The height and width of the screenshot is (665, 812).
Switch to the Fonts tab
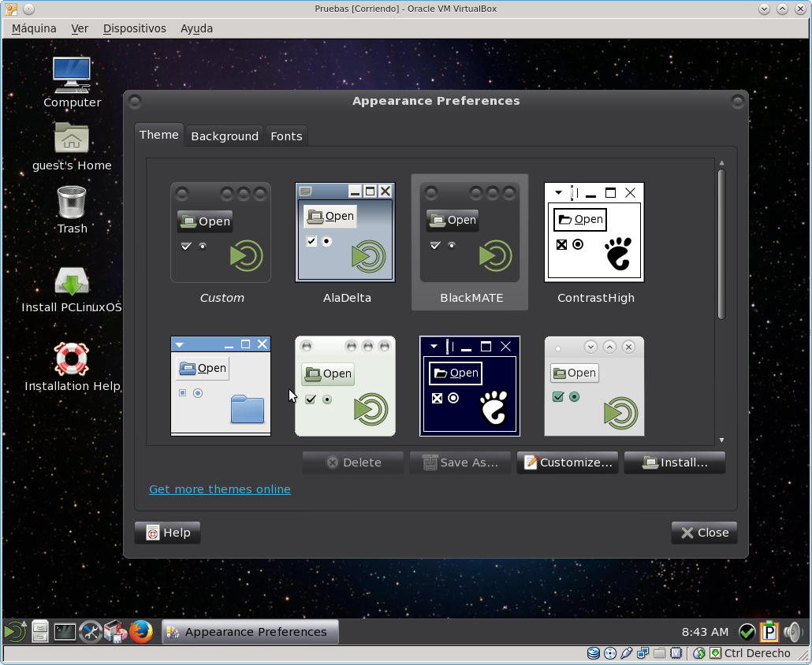click(286, 136)
